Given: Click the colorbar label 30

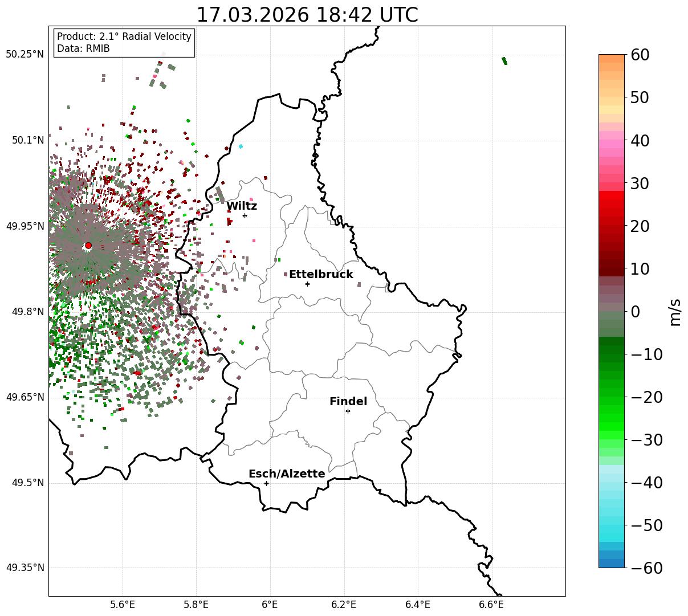Looking at the screenshot, I should (639, 183).
